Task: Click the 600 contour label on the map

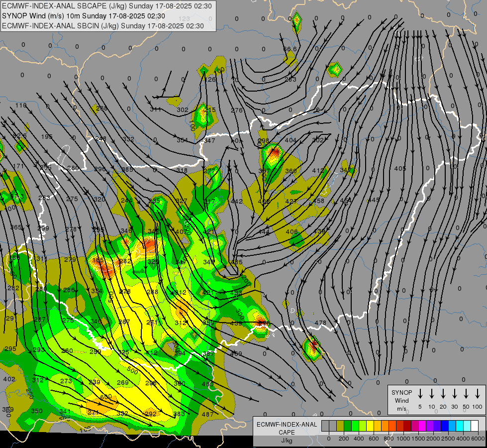Action: [106, 397]
